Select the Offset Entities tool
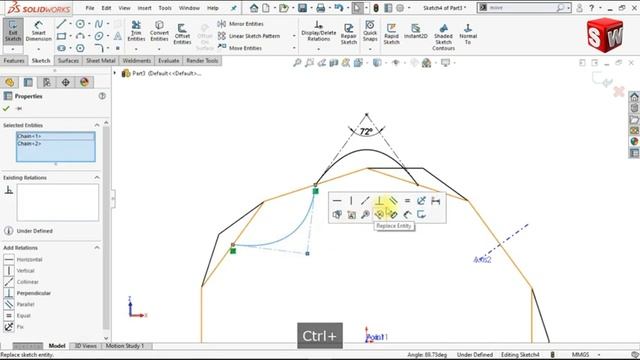Image resolution: width=640 pixels, height=360 pixels. pos(182,34)
